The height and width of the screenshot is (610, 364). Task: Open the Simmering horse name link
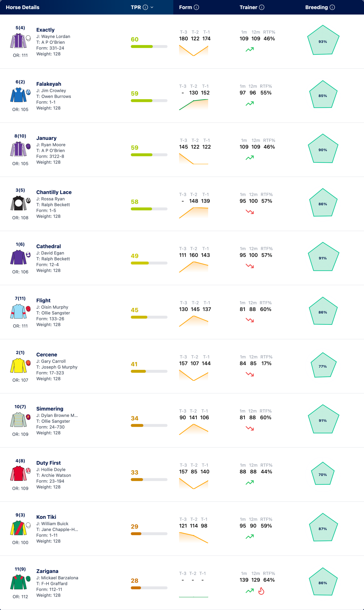coord(50,409)
